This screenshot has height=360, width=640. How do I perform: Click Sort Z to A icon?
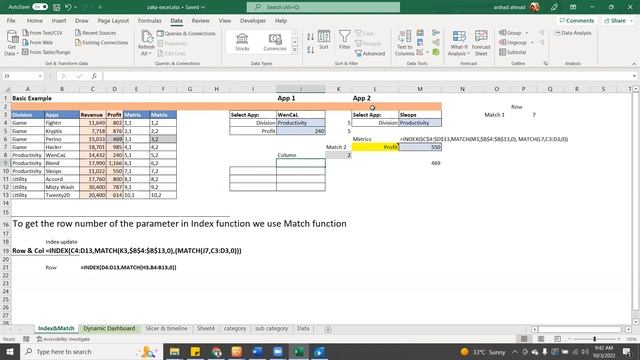pyautogui.click(x=310, y=50)
